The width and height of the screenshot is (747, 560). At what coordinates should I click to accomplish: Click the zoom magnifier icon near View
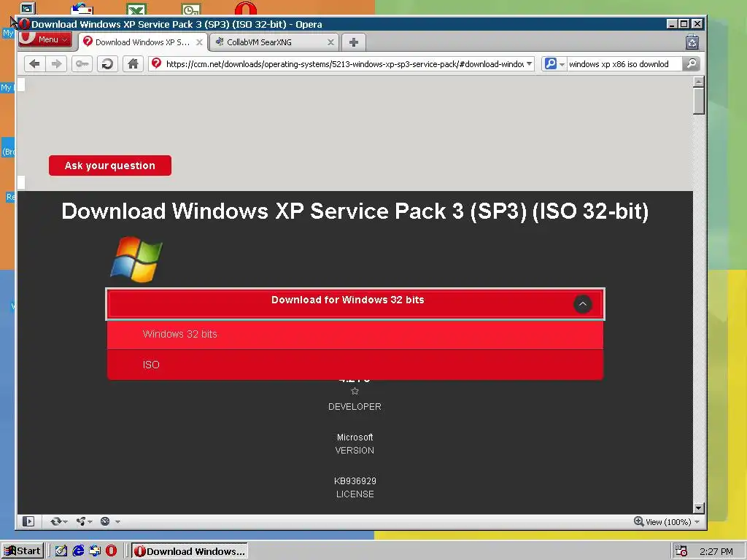[x=638, y=521]
